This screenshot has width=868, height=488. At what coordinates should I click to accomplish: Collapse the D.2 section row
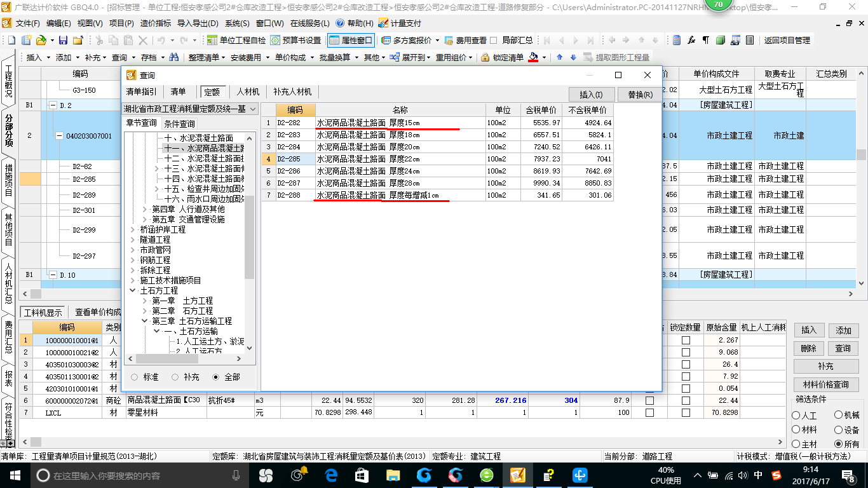(x=53, y=105)
